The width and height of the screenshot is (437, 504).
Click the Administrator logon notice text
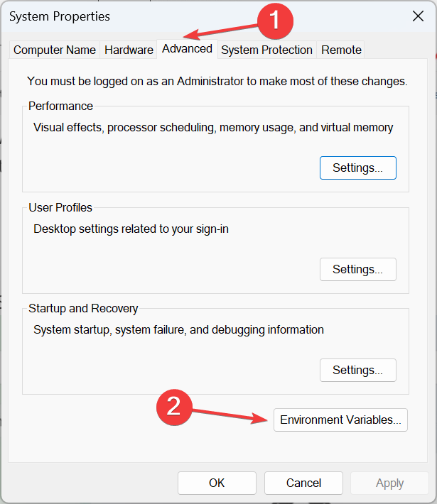tap(217, 82)
